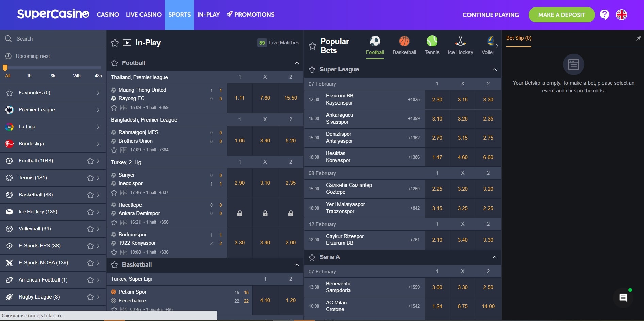
Task: Favourite the In-Play section star
Action: tap(115, 43)
